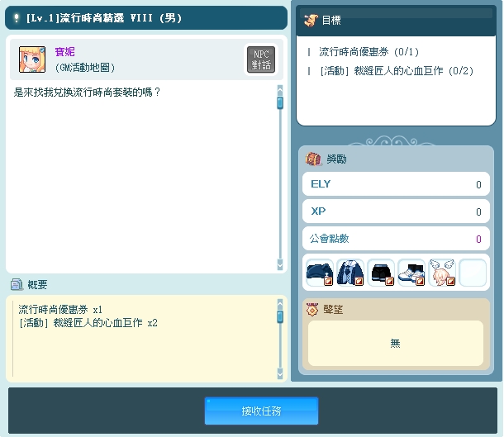
Task: Click the empty sixth reward slot
Action: [x=473, y=273]
